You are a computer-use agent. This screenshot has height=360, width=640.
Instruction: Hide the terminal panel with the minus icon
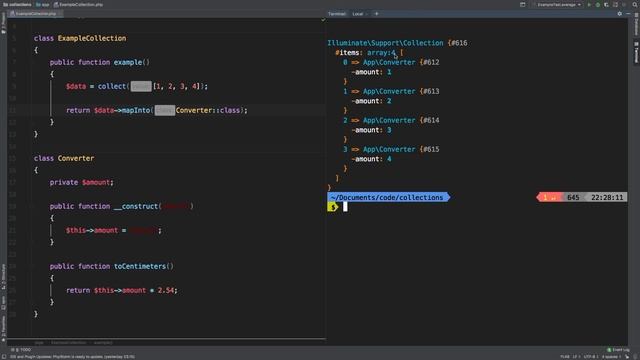pyautogui.click(x=628, y=14)
